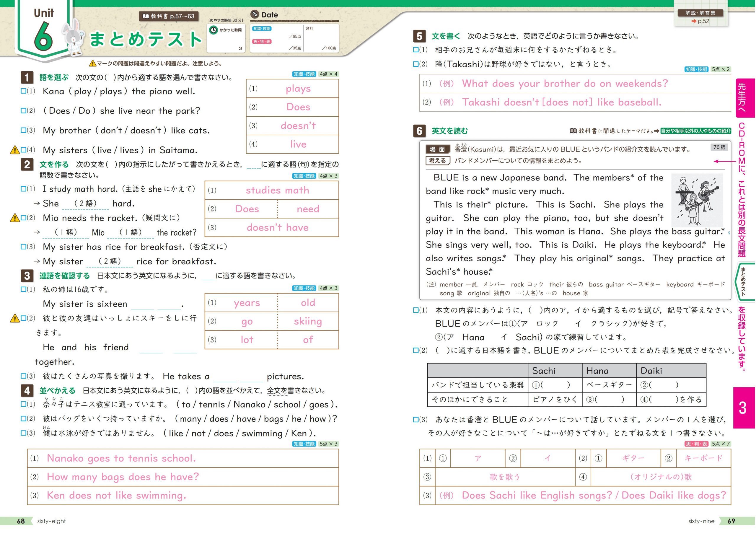This screenshot has width=756, height=554.
Task: Click the かかった時間 minutes entry box
Action: click(x=226, y=38)
